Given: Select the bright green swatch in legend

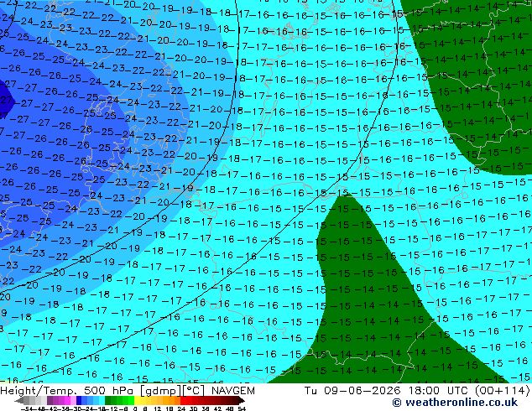Looking at the screenshot, I should tap(131, 401).
